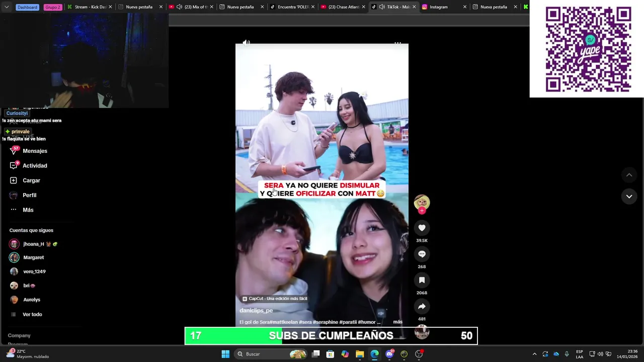644x362 pixels.
Task: Open followed account Margaret
Action: tap(27, 257)
